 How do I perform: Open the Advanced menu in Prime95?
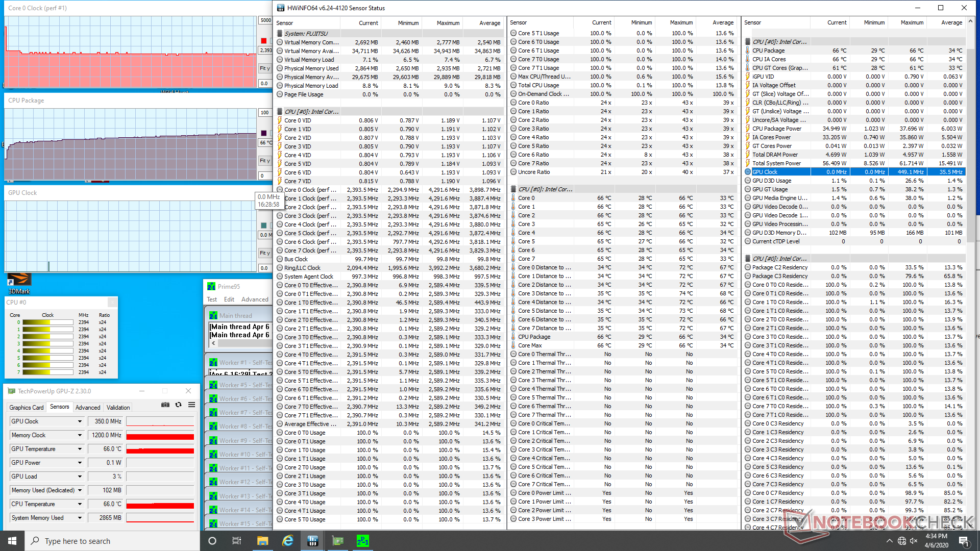pos(255,299)
